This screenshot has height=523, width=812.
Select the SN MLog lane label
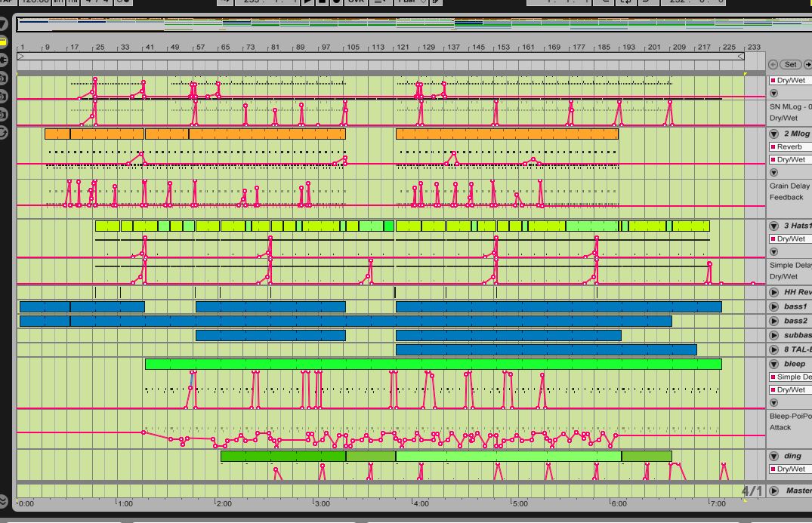[790, 106]
